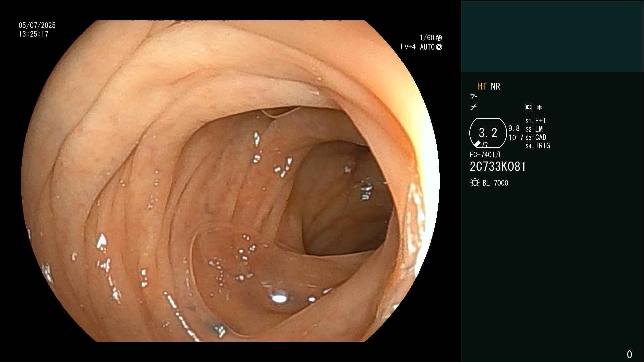644x362 pixels.
Task: Click the 10.7 diameter value
Action: click(x=516, y=137)
